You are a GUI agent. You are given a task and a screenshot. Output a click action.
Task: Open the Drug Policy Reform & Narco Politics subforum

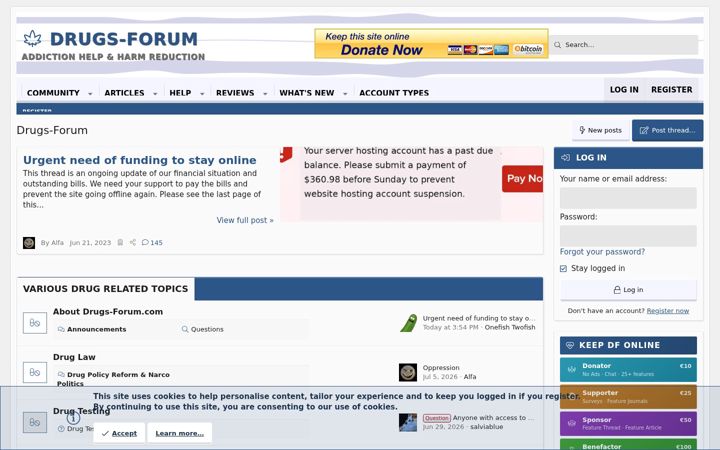point(113,379)
